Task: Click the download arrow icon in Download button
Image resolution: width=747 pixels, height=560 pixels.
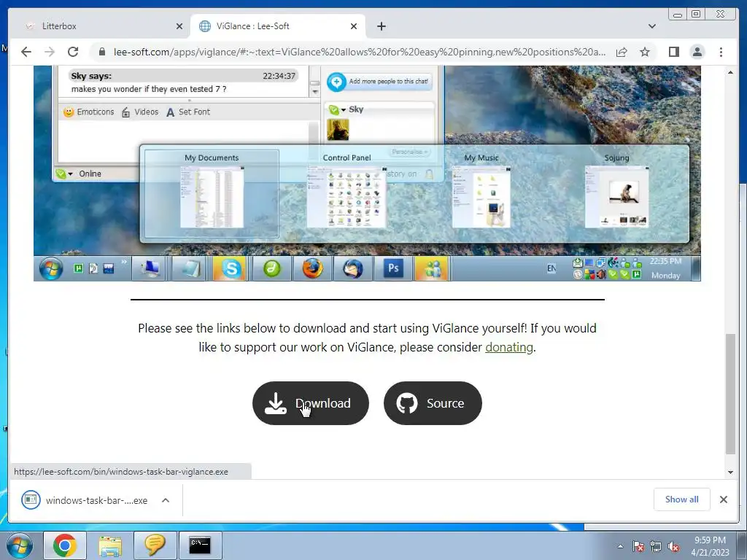Action: point(275,403)
